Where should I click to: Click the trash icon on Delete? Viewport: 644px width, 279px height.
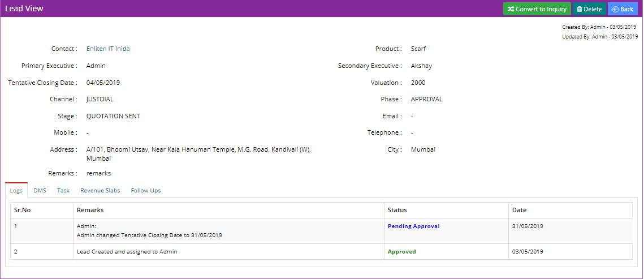tap(579, 9)
